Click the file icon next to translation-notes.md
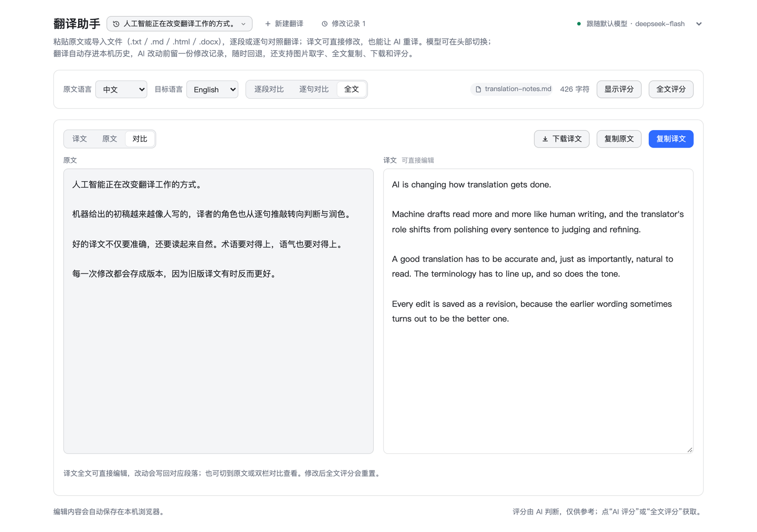The height and width of the screenshot is (532, 757). click(478, 89)
